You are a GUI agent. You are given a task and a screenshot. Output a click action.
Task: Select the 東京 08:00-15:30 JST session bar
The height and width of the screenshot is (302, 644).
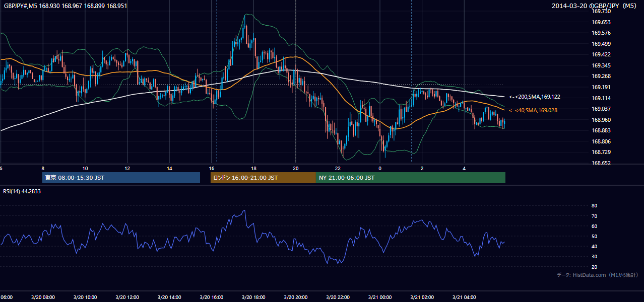pos(121,178)
